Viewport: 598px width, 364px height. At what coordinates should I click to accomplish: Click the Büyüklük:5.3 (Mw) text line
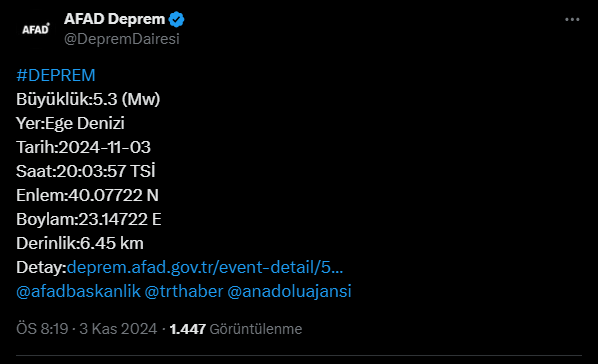pyautogui.click(x=88, y=99)
